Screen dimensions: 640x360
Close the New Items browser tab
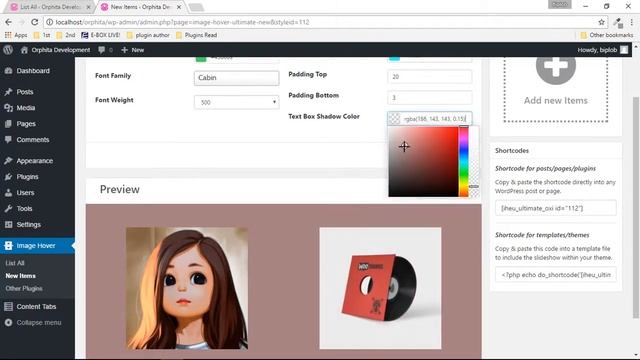pyautogui.click(x=179, y=7)
